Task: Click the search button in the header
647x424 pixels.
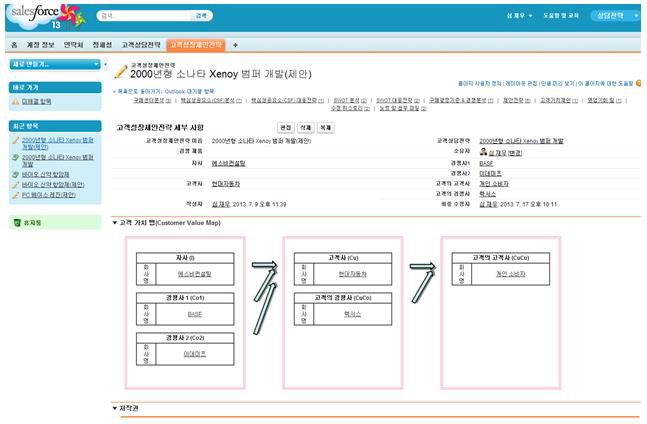Action: [x=201, y=16]
